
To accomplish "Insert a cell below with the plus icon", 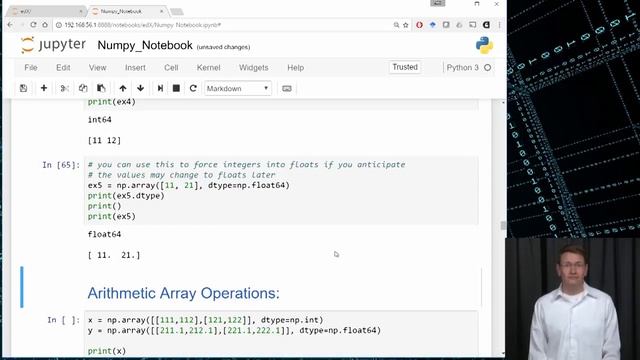I will click(44, 88).
